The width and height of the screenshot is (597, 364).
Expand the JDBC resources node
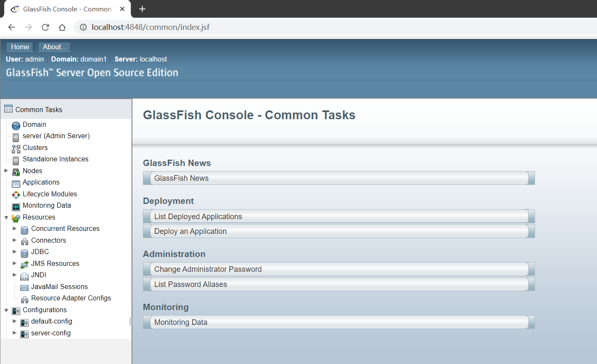pos(15,252)
